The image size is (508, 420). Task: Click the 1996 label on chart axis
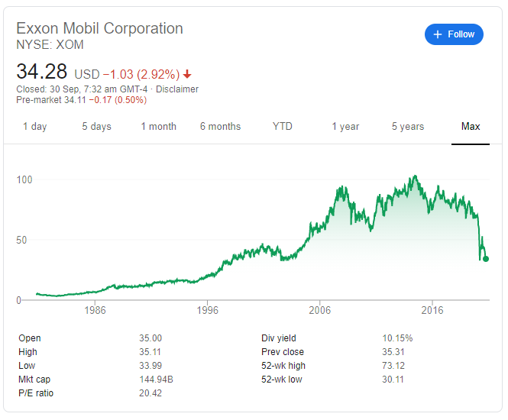[x=207, y=311]
